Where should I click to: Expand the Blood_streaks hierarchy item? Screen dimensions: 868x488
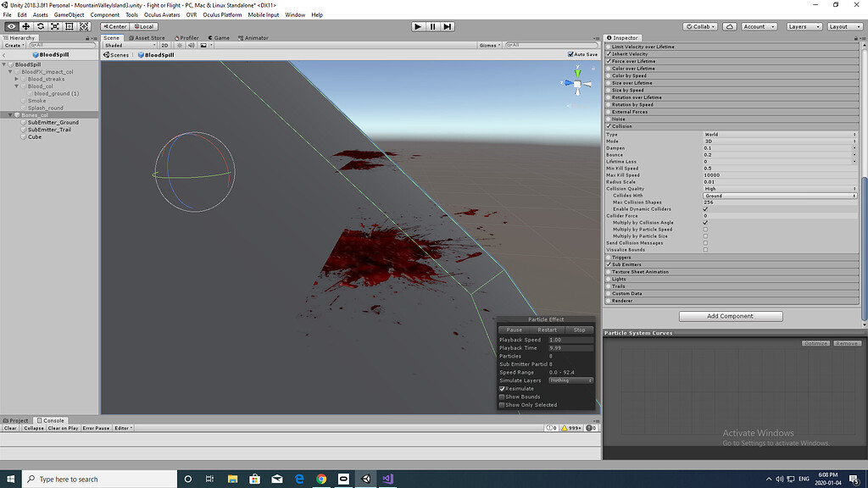point(15,79)
